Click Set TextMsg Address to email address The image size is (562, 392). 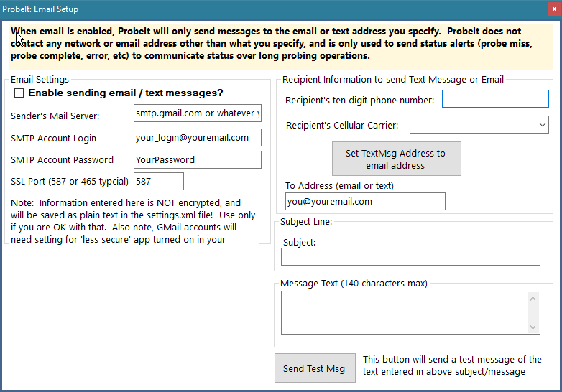pyautogui.click(x=397, y=159)
